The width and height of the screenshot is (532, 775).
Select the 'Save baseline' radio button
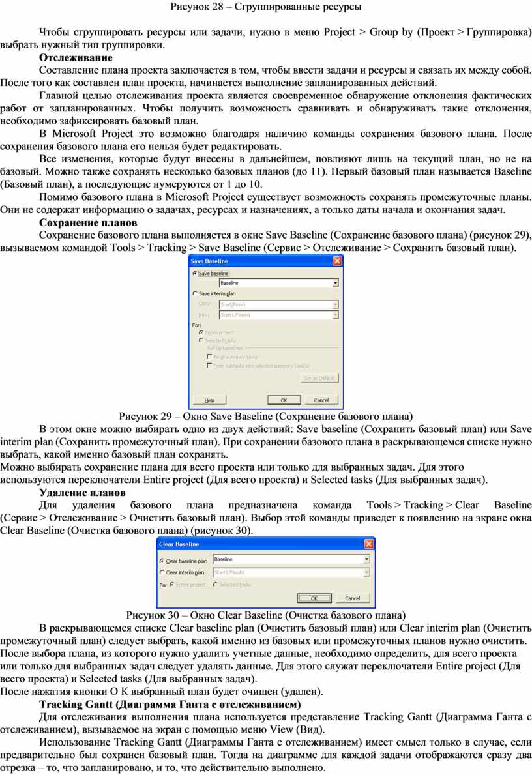tap(195, 273)
